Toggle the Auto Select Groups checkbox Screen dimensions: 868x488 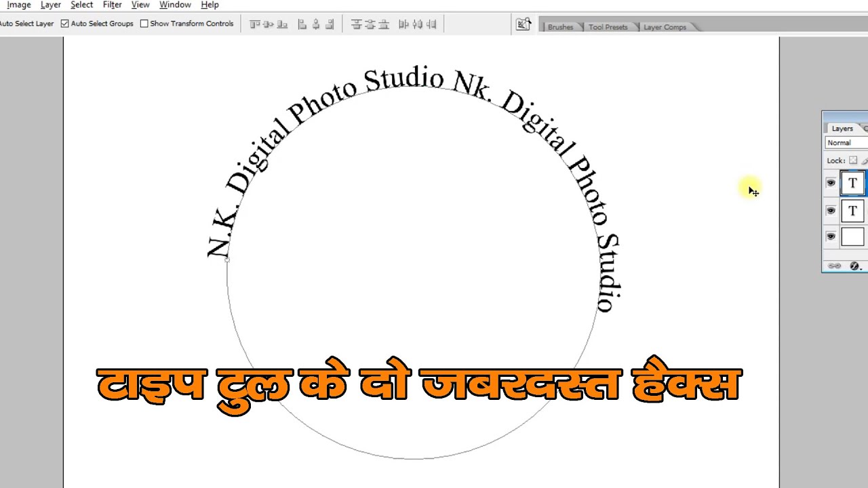tap(65, 24)
